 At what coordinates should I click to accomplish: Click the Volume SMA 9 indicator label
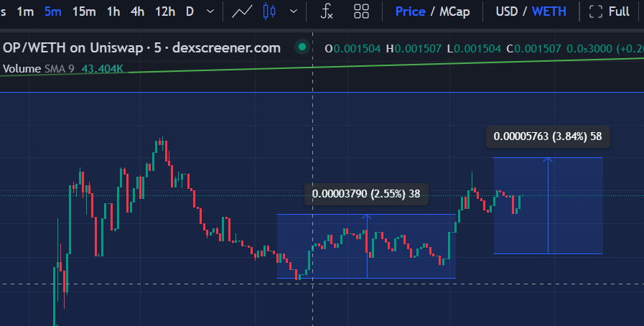pyautogui.click(x=40, y=69)
